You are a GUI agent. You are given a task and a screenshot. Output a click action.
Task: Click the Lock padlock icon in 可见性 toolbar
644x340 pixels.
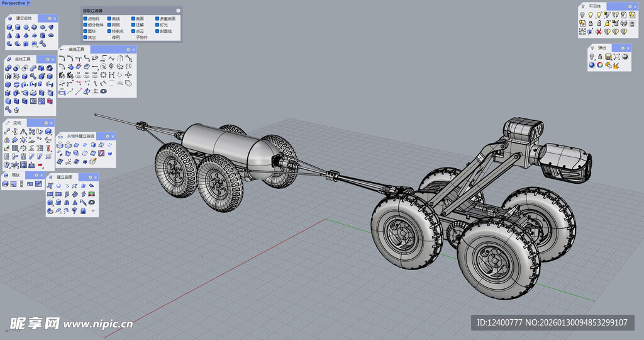pyautogui.click(x=591, y=23)
